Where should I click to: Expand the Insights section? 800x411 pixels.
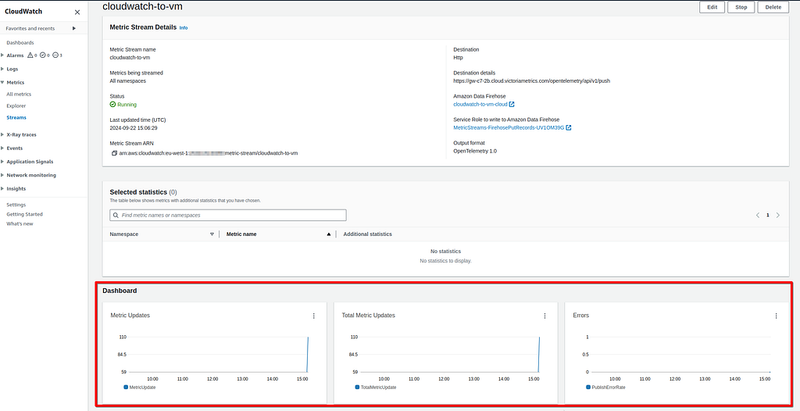point(3,189)
